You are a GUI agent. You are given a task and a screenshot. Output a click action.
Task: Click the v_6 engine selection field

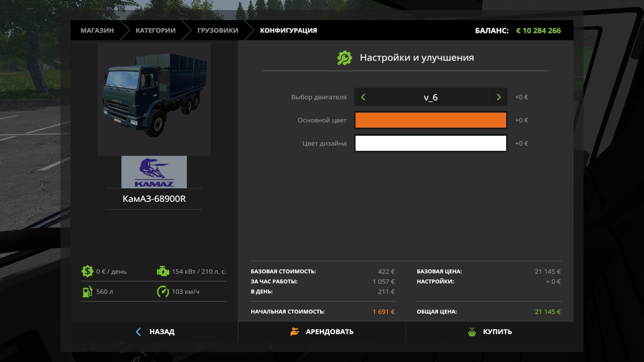(x=430, y=97)
